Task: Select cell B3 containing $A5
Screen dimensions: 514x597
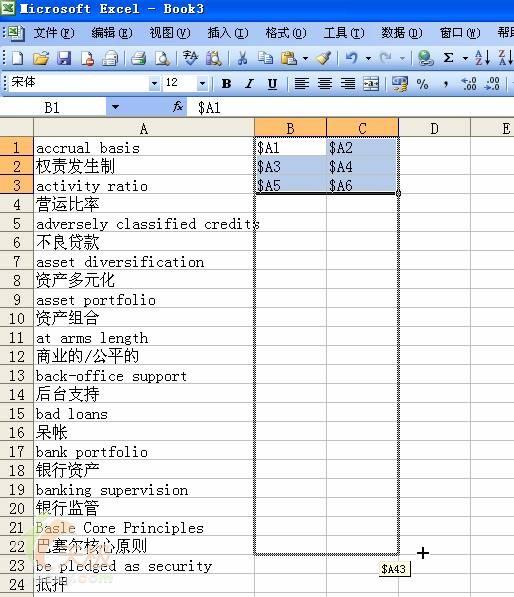Action: pos(290,185)
